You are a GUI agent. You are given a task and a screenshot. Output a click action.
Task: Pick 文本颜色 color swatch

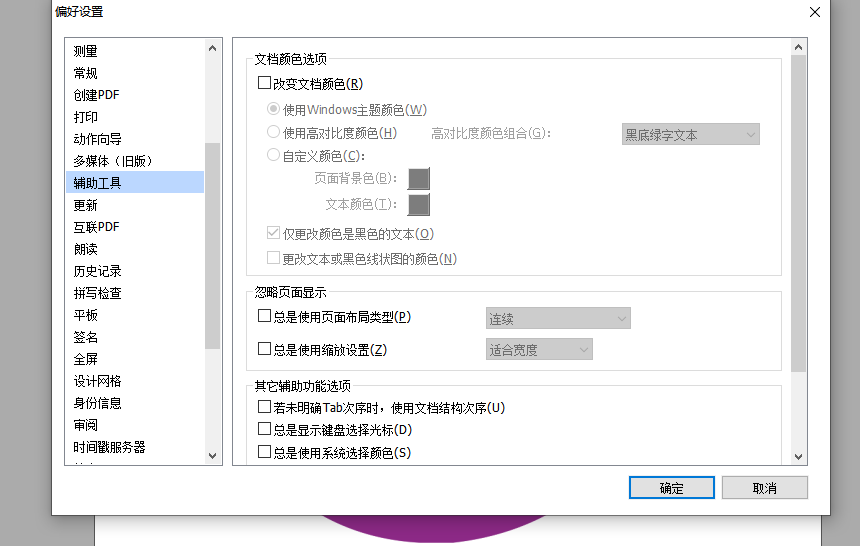[x=418, y=205]
